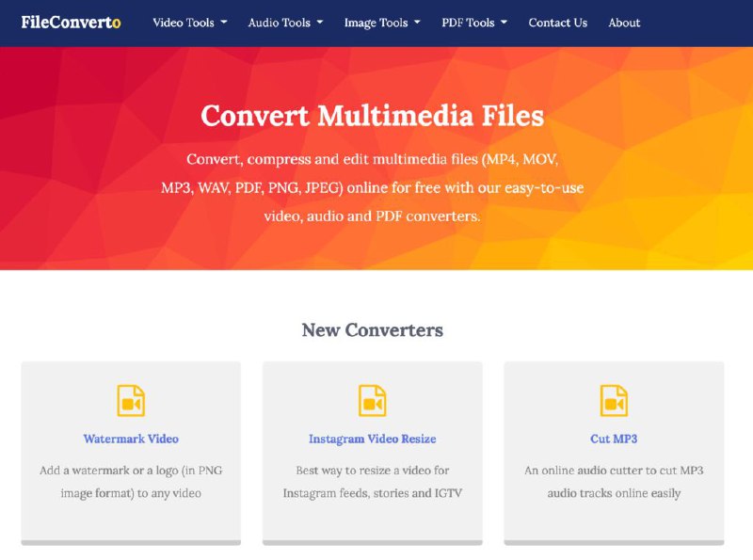
Task: Click the Watermark Video file icon
Action: [131, 400]
